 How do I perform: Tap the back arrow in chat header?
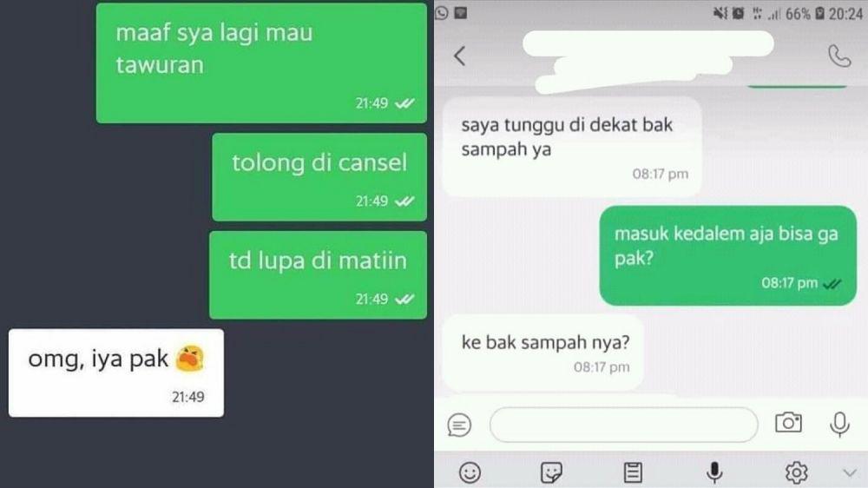pos(459,56)
